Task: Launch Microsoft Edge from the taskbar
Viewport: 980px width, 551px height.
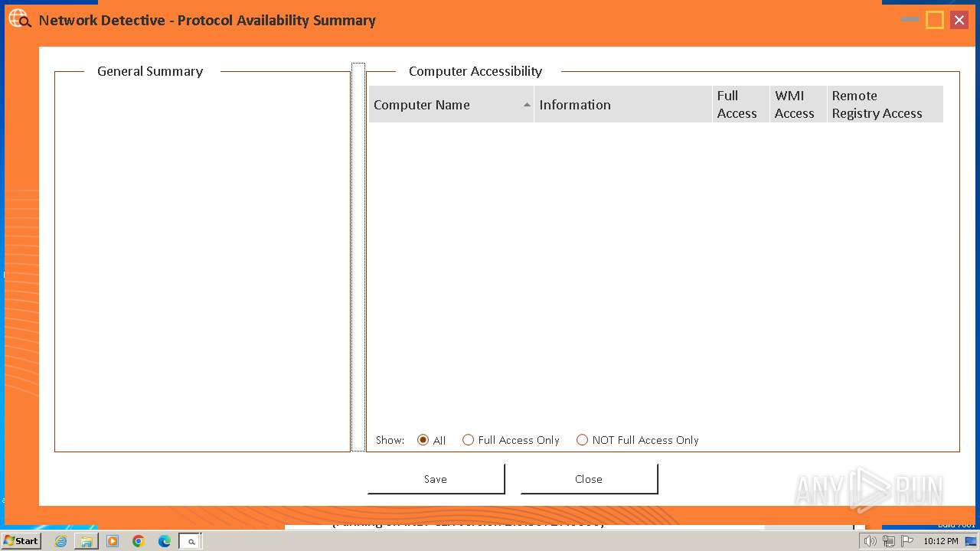Action: pyautogui.click(x=165, y=541)
